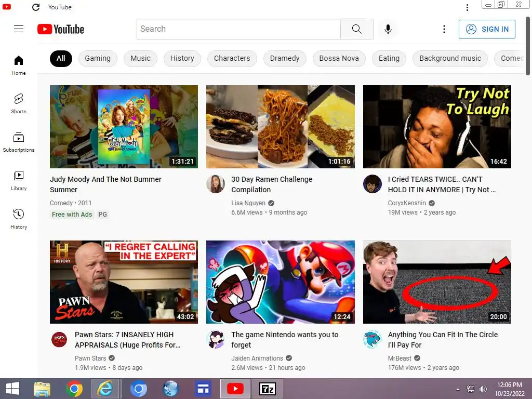Open Pawn Stars video thumbnail

pyautogui.click(x=124, y=282)
